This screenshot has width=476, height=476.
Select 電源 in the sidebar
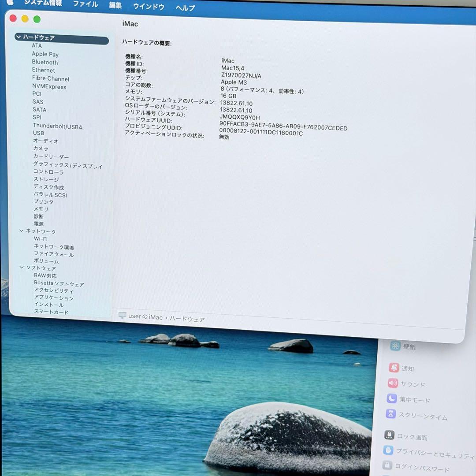[x=38, y=224]
